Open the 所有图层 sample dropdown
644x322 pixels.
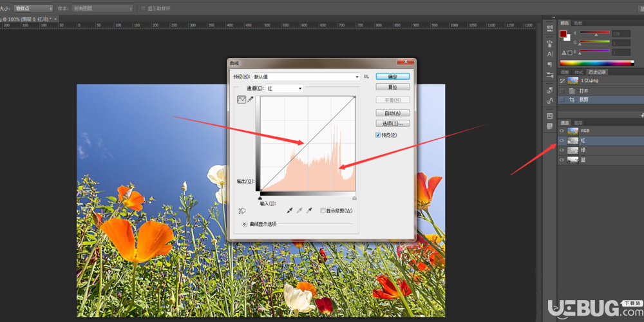(102, 8)
